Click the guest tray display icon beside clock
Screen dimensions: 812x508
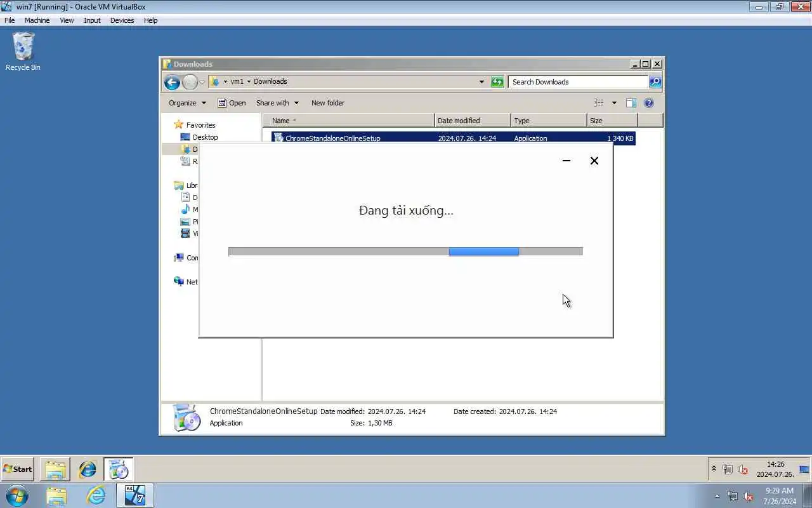[804, 470]
